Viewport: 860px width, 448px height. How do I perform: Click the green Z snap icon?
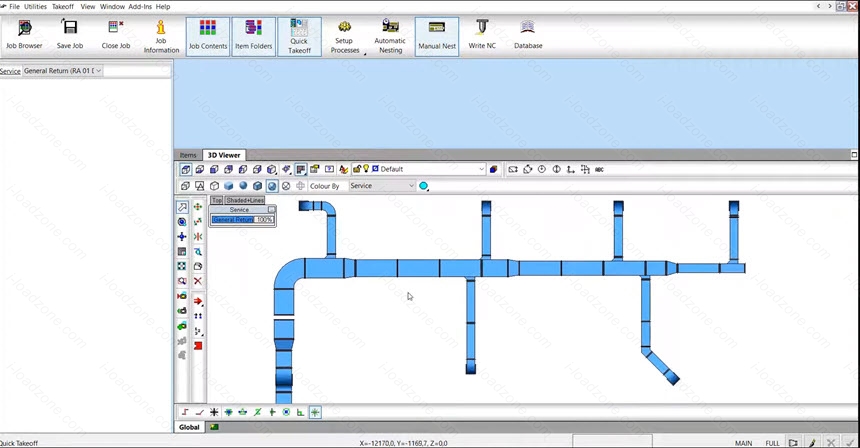pos(257,412)
